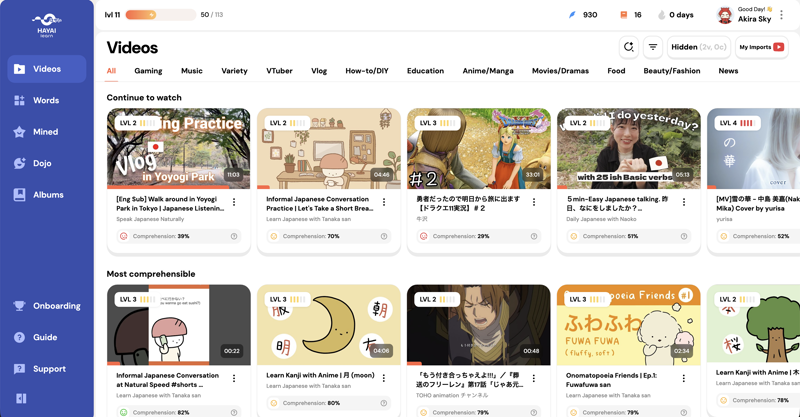The width and height of the screenshot is (800, 417).
Task: Open options for 5min-Easy Japanese talking video
Action: (684, 203)
